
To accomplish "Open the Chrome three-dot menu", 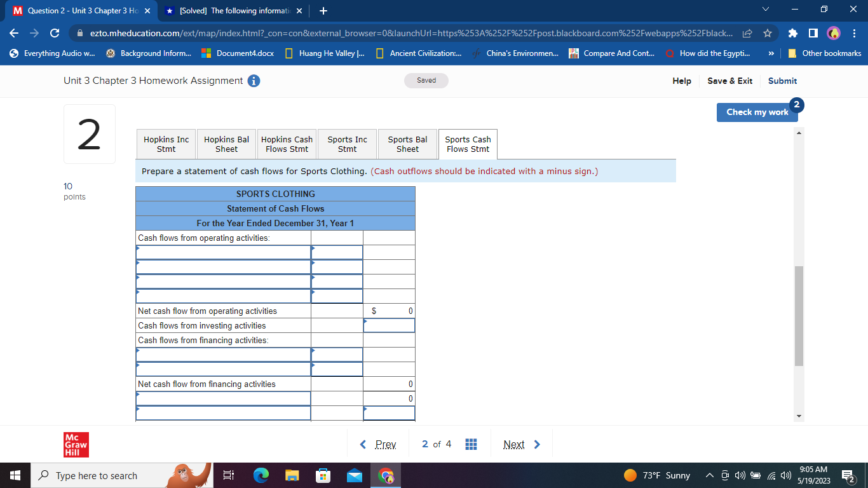I will (853, 32).
